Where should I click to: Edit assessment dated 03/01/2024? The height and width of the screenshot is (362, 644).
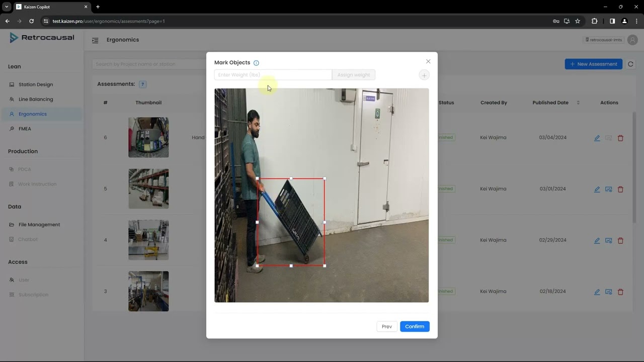(597, 189)
